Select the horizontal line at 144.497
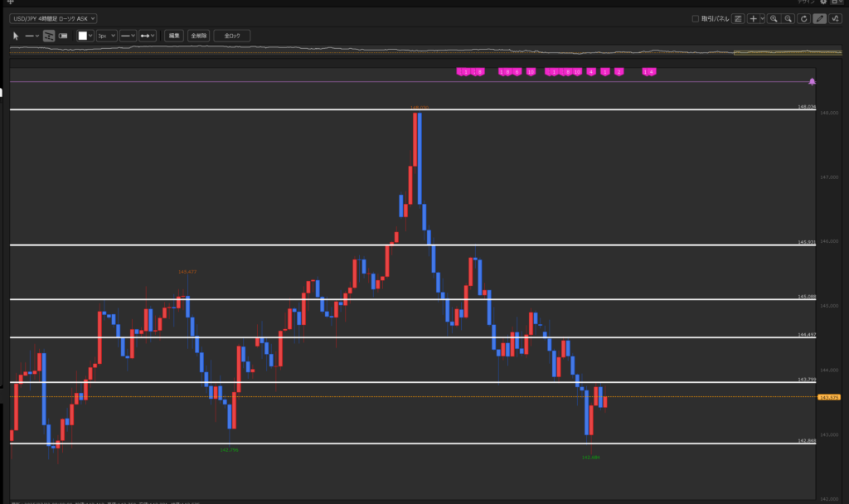849x504 pixels. [x=413, y=337]
